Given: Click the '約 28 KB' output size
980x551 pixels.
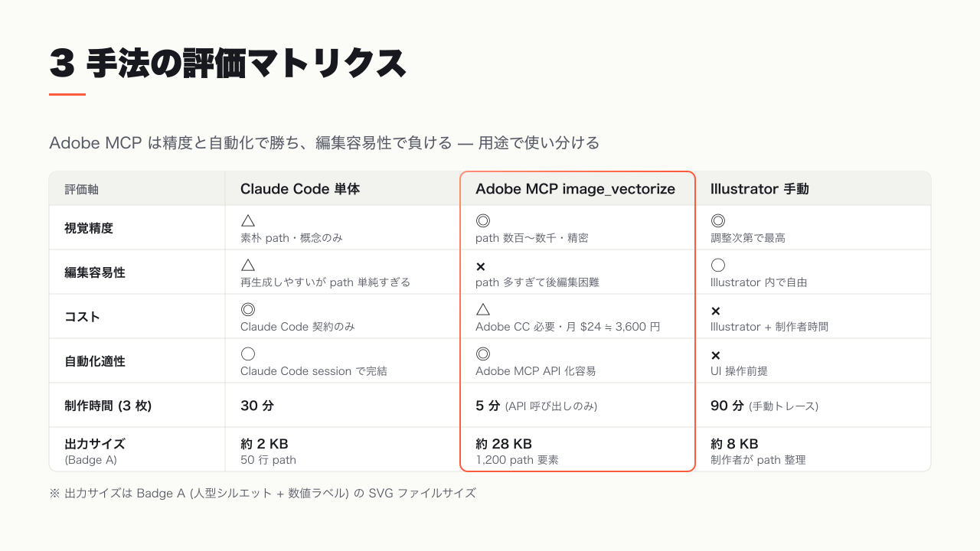Looking at the screenshot, I should click(x=504, y=444).
